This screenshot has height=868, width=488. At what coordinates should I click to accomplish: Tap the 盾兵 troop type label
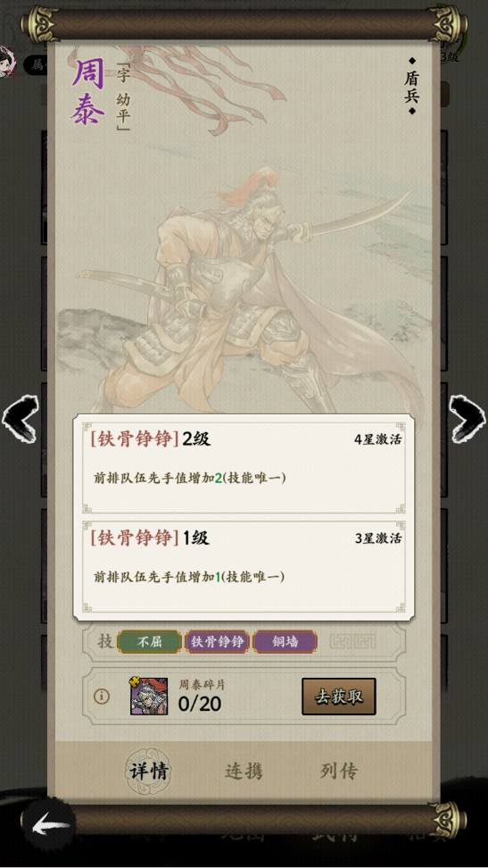[x=411, y=87]
